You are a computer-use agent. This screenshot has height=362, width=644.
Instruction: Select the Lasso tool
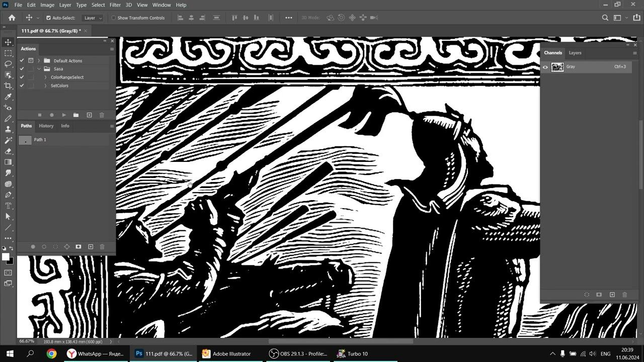click(x=8, y=64)
